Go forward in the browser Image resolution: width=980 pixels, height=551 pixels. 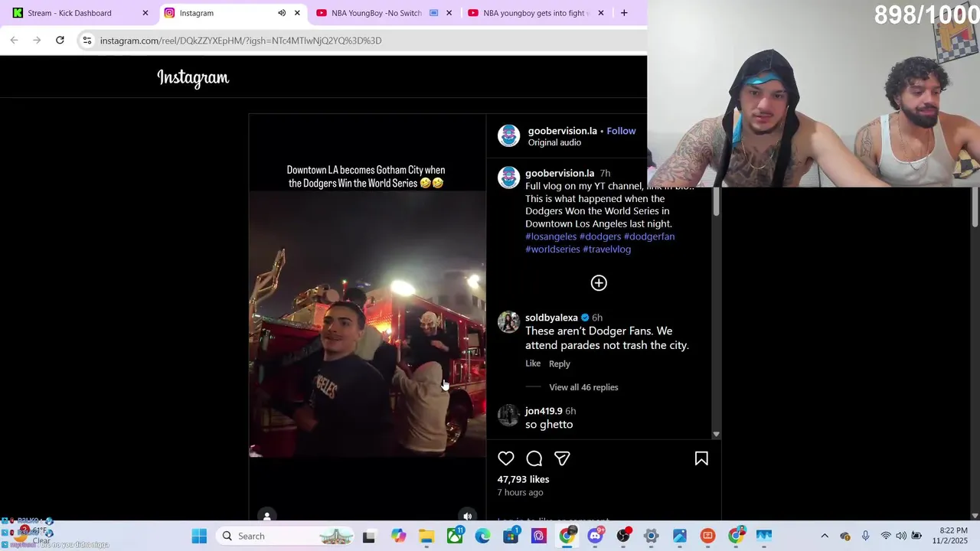[37, 41]
